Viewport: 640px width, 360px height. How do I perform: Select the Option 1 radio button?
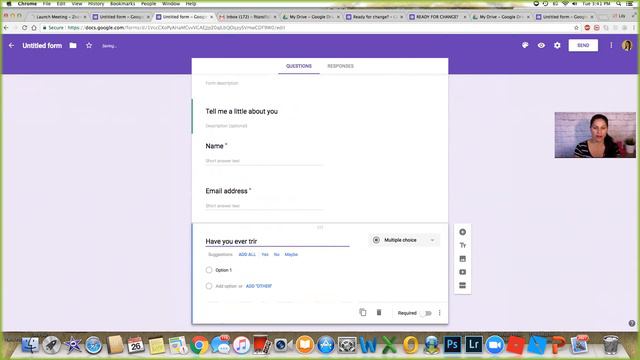coord(209,270)
